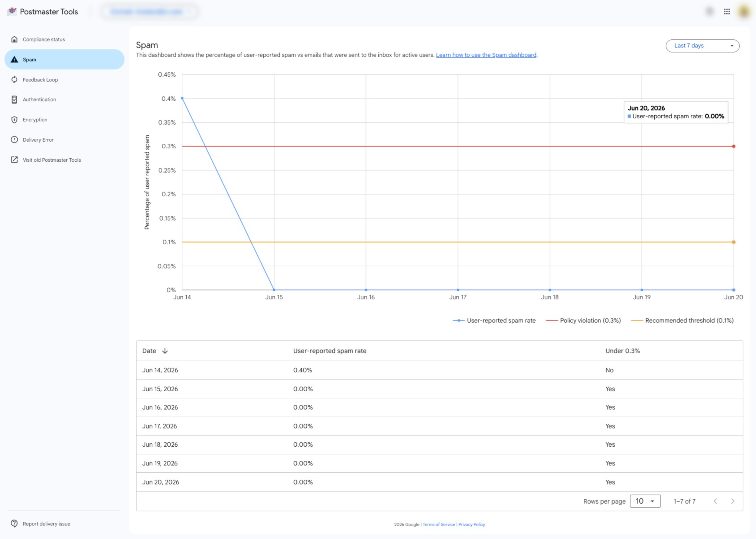The width and height of the screenshot is (756, 539).
Task: Open Encryption page
Action: click(x=64, y=120)
